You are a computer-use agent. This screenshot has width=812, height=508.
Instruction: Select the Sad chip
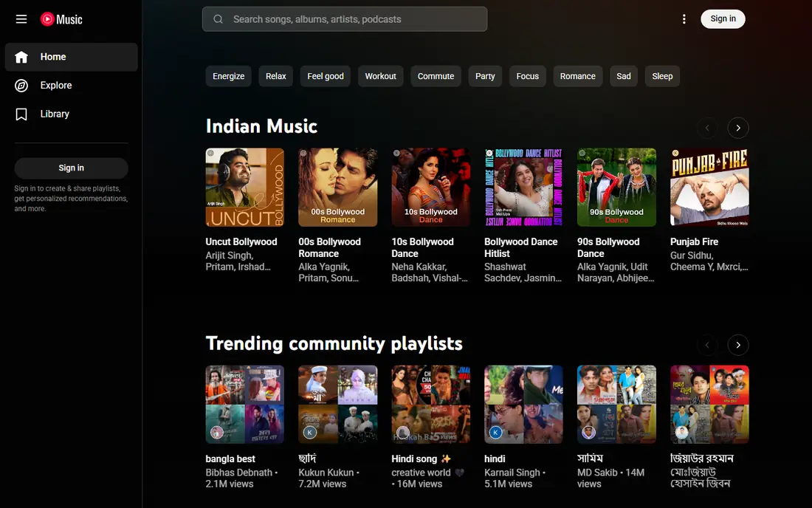point(624,76)
